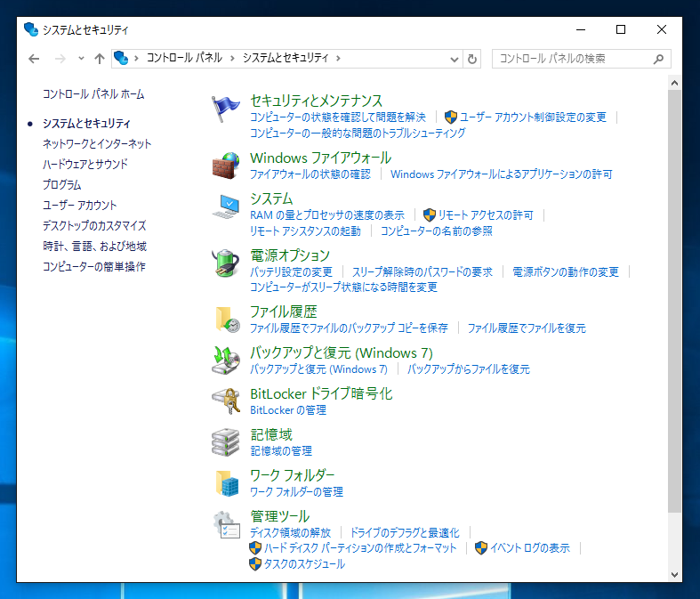Click ディスク領域の解放 link
Screen dimensions: 700x599
point(290,533)
